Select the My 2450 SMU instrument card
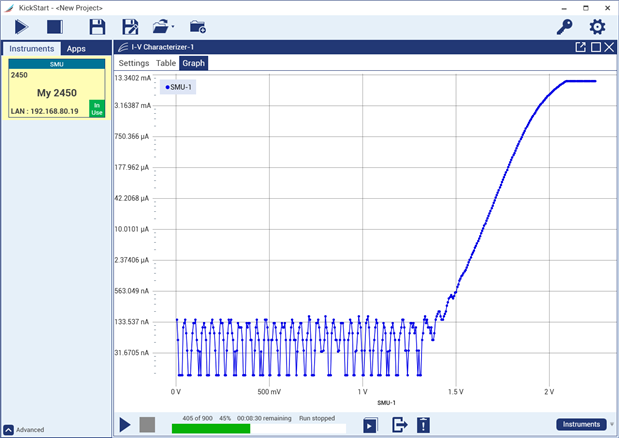 point(57,92)
